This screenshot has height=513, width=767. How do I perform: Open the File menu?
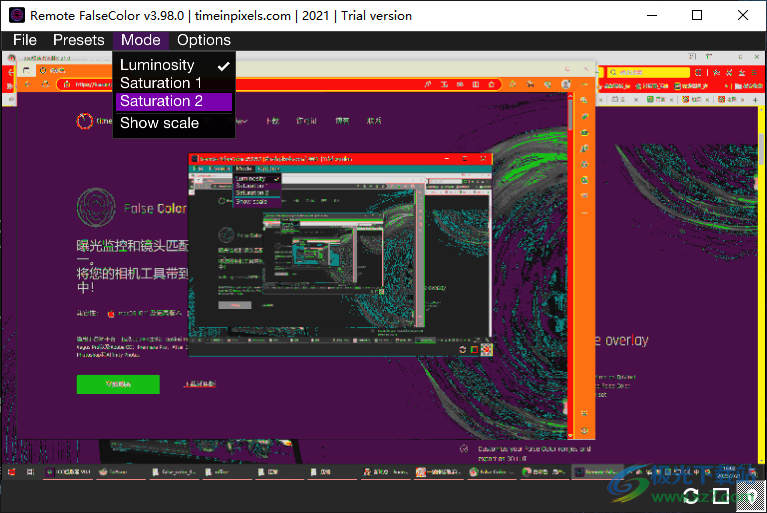pos(24,40)
